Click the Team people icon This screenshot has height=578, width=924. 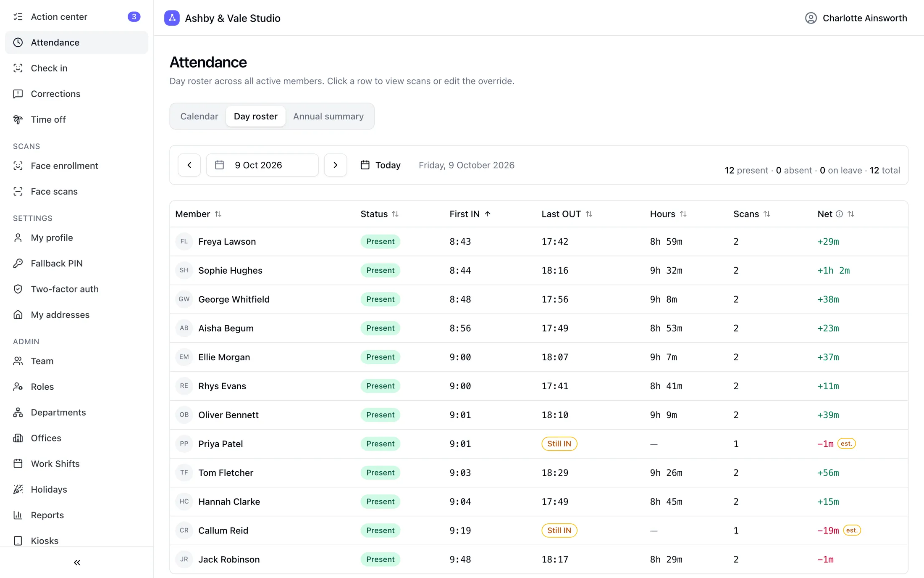coord(18,361)
